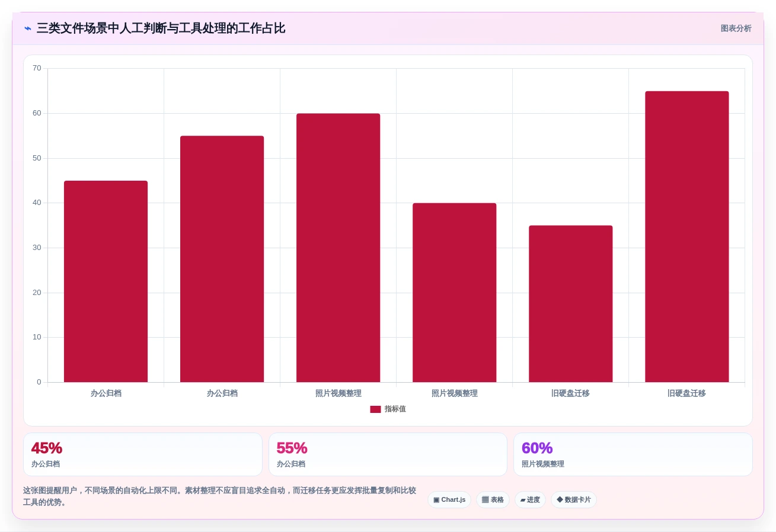Open the 45% 办公归档 data card
Viewport: 776px width, 532px height.
[x=143, y=454]
